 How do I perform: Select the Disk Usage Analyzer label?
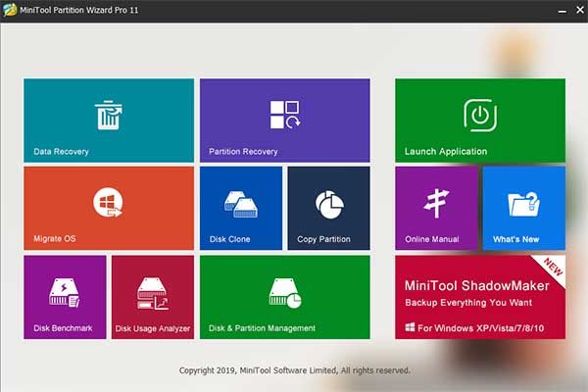coord(153,328)
